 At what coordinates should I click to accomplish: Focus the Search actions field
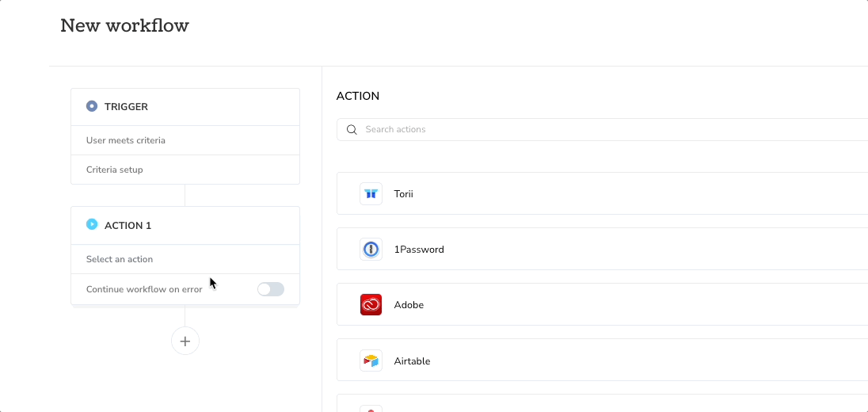[602, 130]
